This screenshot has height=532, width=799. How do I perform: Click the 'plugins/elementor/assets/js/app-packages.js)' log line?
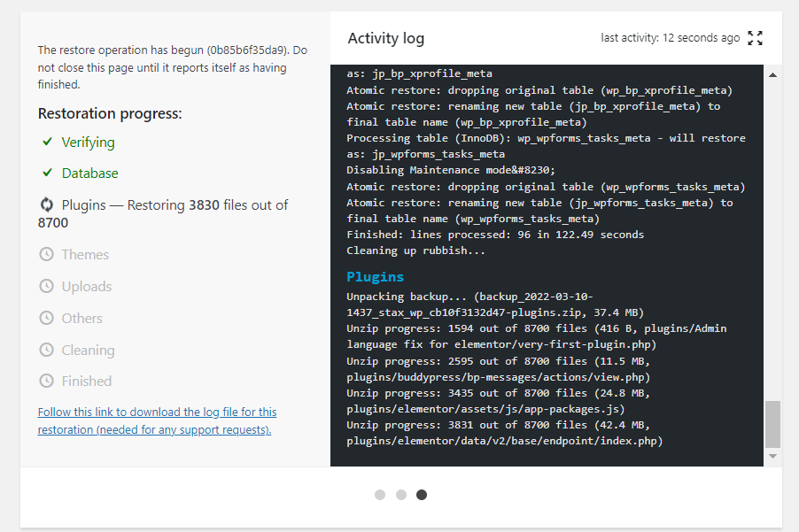pyautogui.click(x=485, y=409)
